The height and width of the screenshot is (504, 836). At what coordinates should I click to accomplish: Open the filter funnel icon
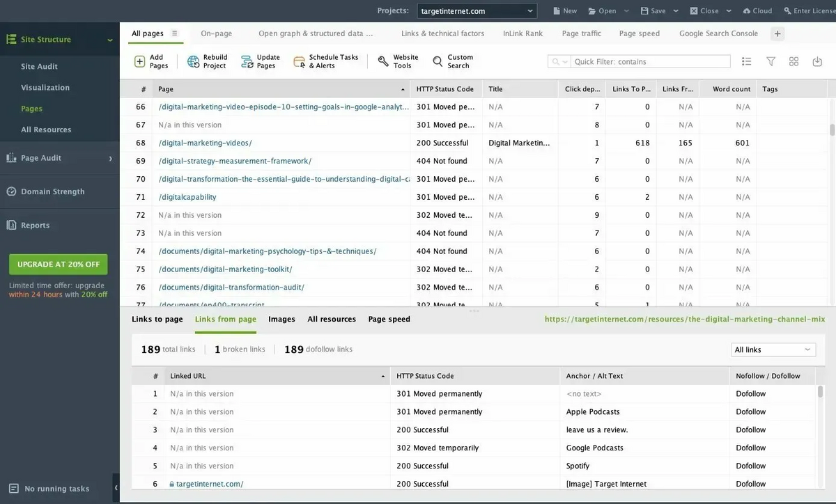coord(771,61)
